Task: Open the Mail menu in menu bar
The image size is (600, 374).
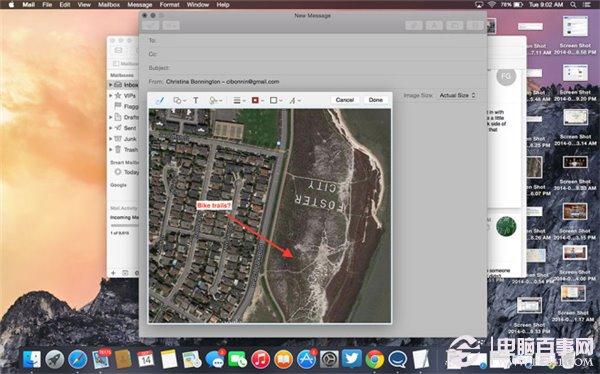Action: pyautogui.click(x=29, y=5)
